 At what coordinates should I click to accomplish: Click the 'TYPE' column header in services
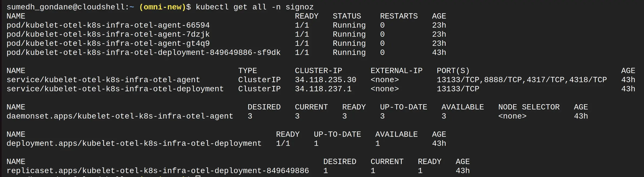[247, 71]
